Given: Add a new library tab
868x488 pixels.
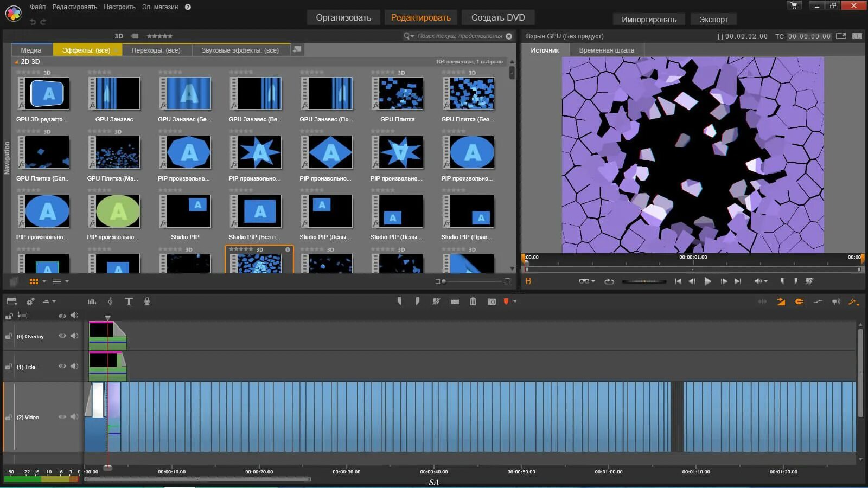Looking at the screenshot, I should pyautogui.click(x=297, y=49).
